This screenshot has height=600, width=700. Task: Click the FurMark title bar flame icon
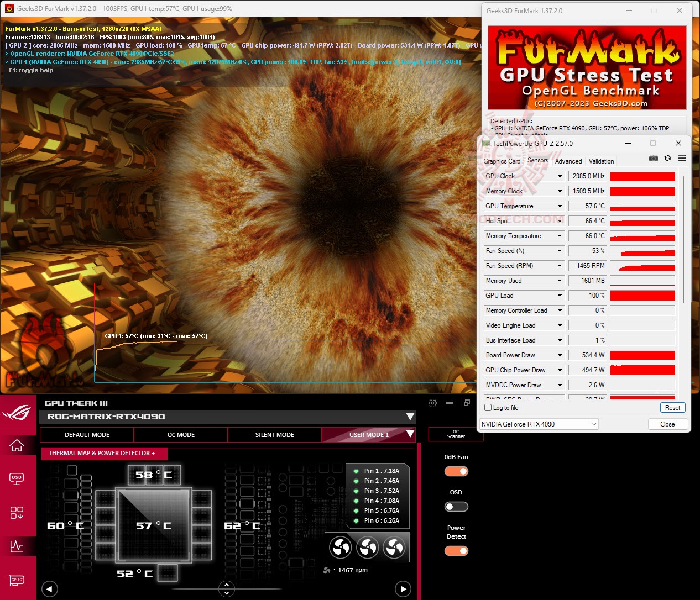click(9, 8)
